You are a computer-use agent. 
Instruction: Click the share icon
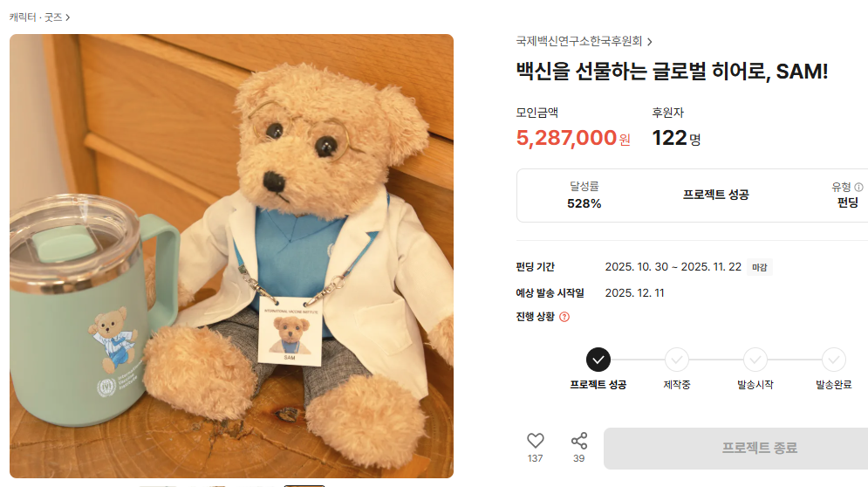coord(579,441)
